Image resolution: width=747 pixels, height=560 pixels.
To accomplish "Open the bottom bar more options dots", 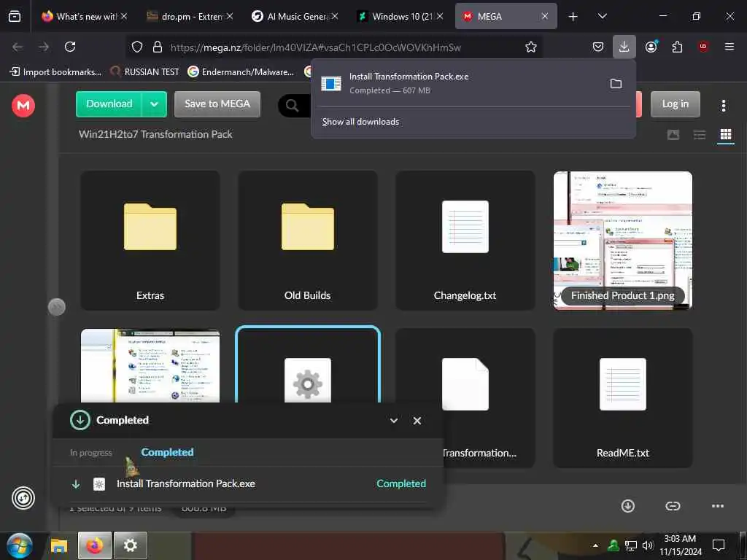I will (x=718, y=506).
